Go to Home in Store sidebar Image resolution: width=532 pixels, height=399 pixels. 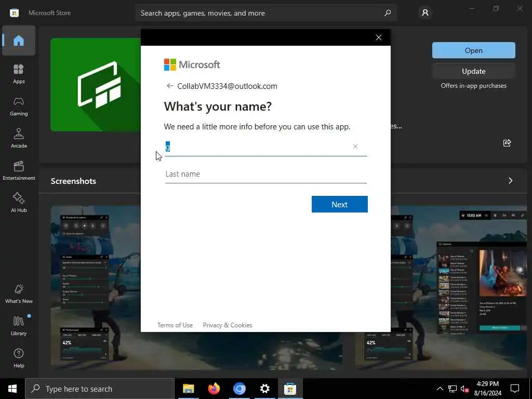(19, 41)
